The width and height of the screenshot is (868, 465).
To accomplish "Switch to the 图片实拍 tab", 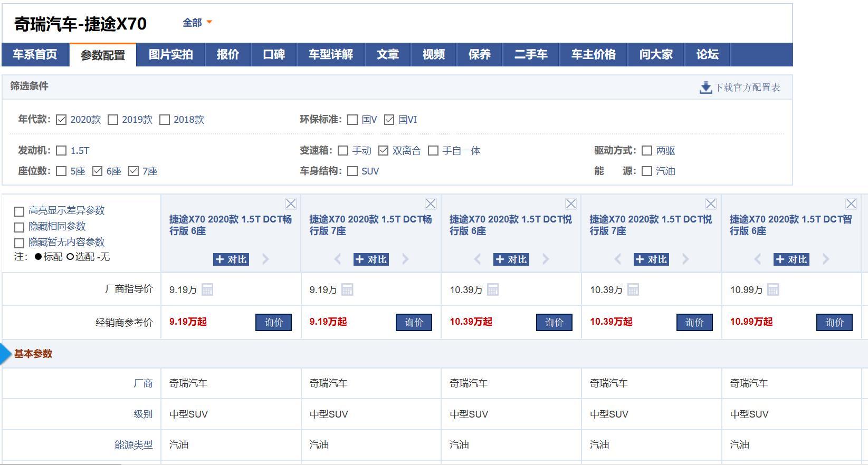I will 170,55.
